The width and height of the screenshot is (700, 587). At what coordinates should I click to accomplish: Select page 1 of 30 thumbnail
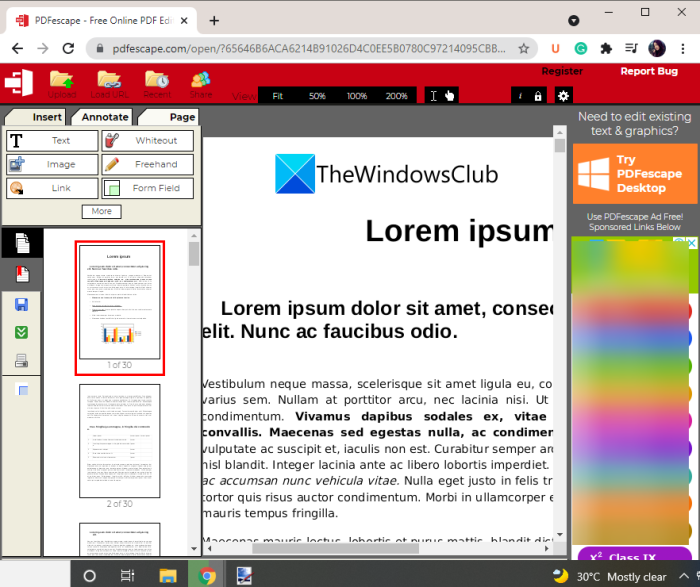[120, 308]
